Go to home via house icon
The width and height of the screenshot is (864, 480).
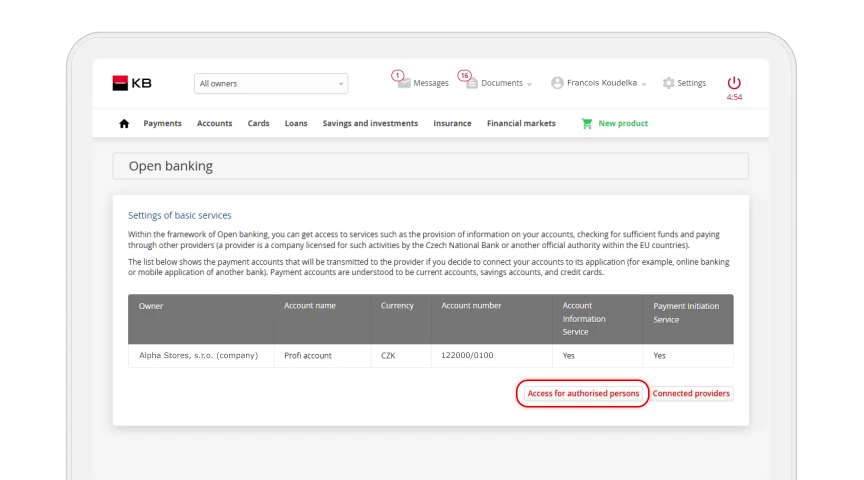point(124,123)
